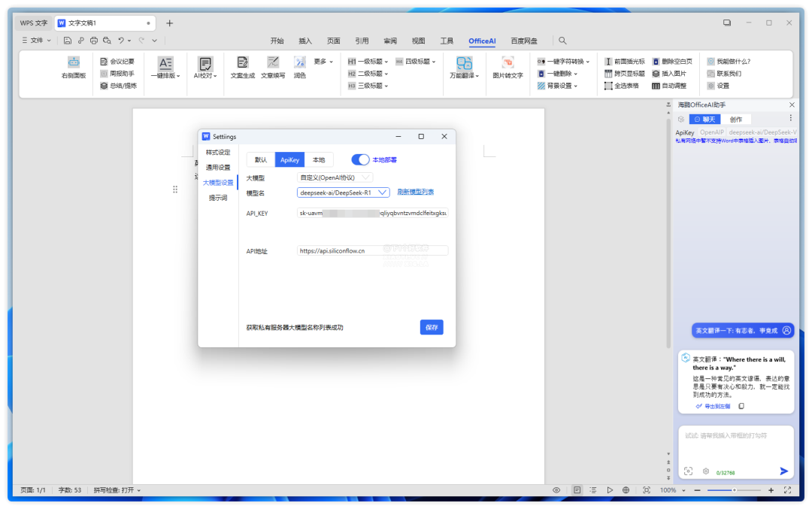The image size is (812, 509).
Task: Switch to 创作 tab in OfficeAI panel
Action: tap(736, 119)
